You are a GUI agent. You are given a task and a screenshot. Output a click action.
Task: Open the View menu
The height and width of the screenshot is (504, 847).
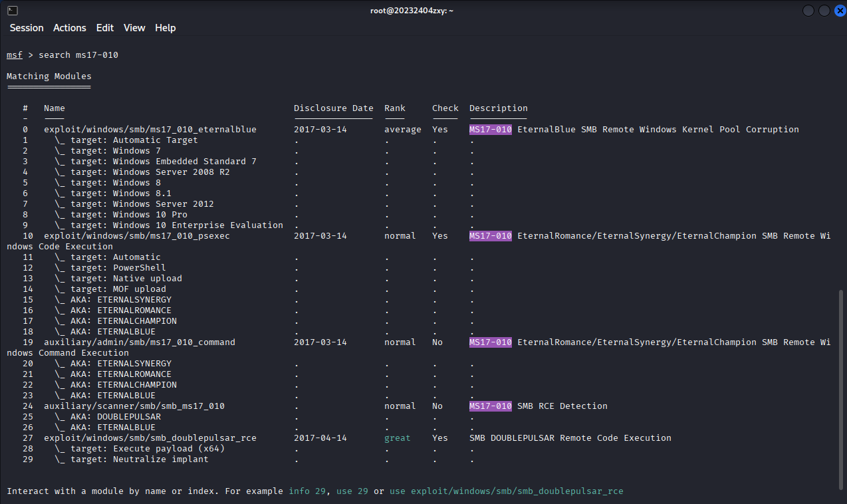click(x=134, y=28)
